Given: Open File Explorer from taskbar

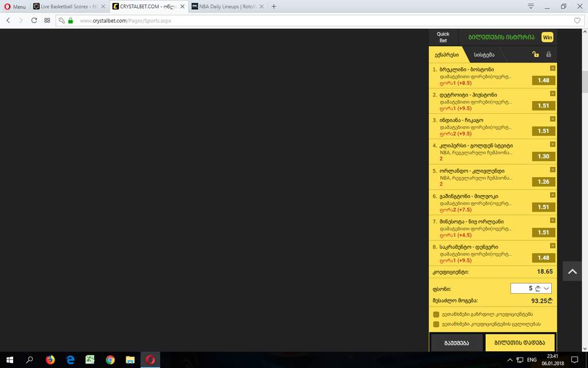Looking at the screenshot, I should click(x=130, y=360).
